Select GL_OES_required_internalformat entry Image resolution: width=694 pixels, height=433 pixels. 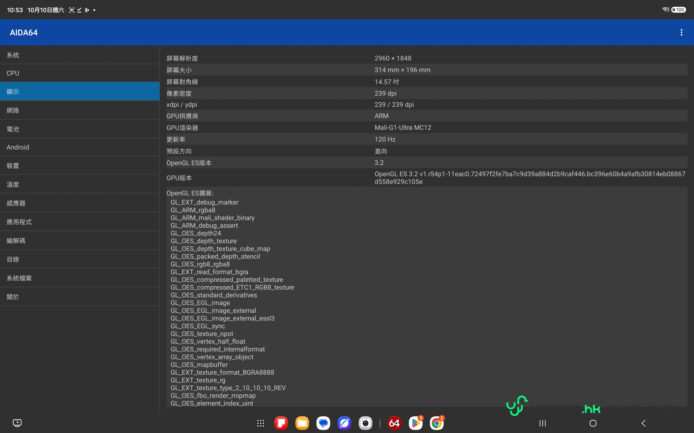pos(217,349)
